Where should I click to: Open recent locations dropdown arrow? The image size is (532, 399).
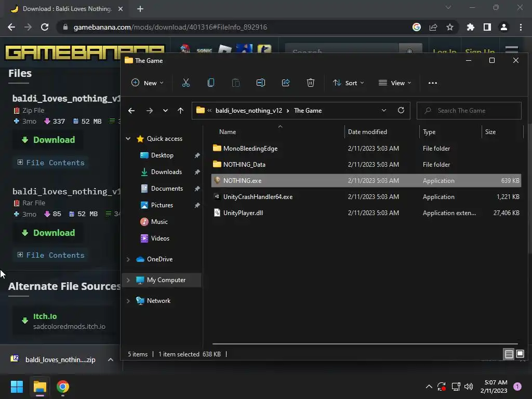(x=165, y=111)
